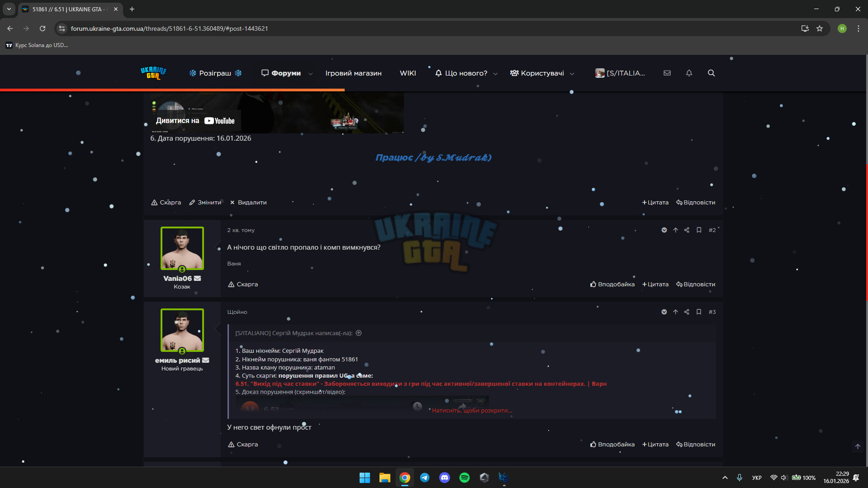Open the Користувачі menu item
This screenshot has height=488, width=868.
click(x=537, y=73)
